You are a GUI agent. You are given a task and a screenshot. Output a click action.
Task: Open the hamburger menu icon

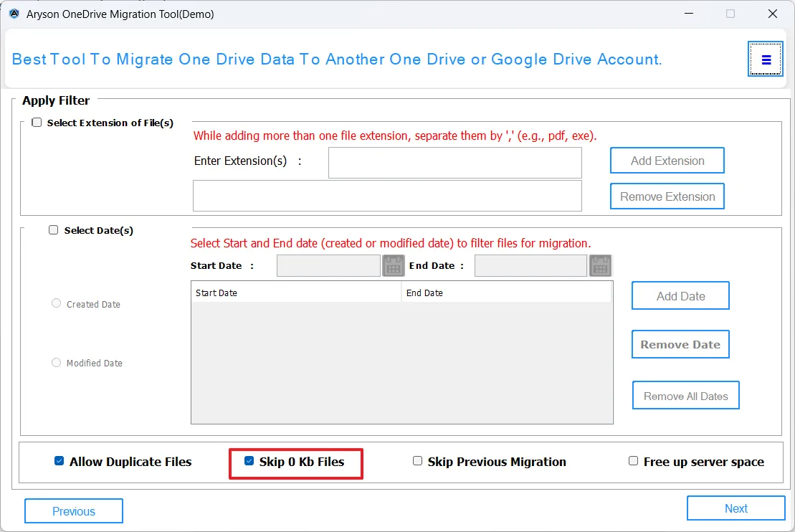pyautogui.click(x=766, y=60)
